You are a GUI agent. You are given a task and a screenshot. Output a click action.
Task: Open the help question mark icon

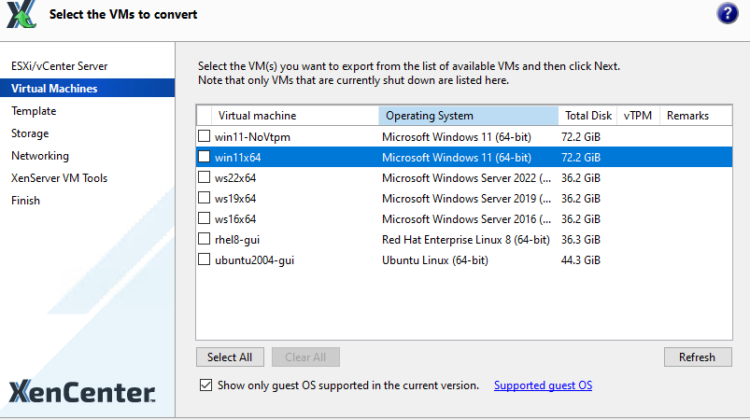click(727, 13)
